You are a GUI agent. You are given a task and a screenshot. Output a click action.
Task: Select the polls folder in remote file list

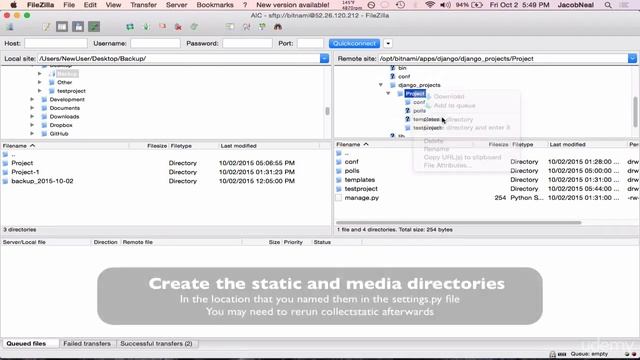487,171
